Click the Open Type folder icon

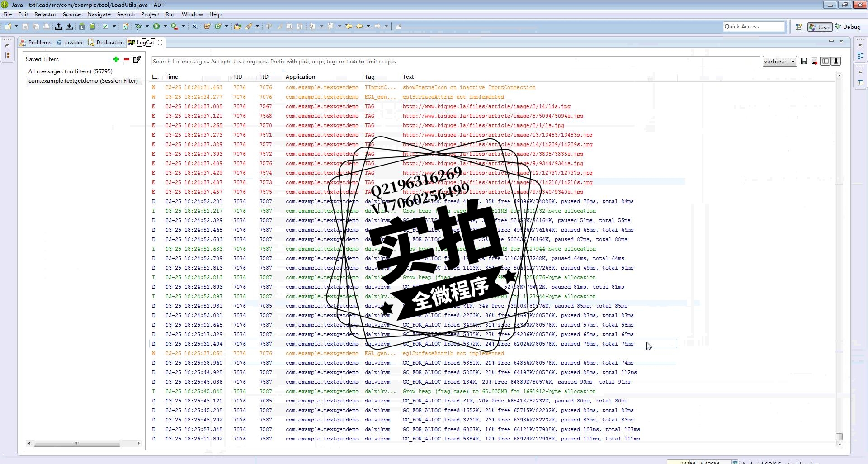(237, 27)
